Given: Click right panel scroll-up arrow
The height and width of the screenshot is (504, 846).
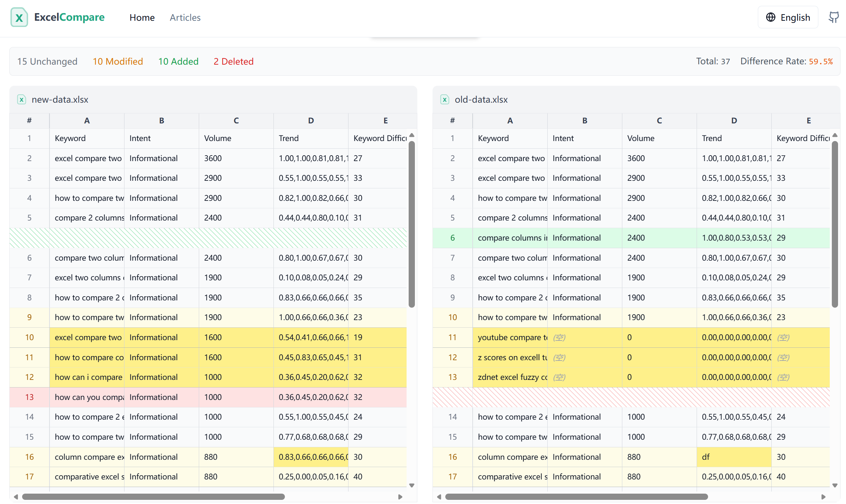Looking at the screenshot, I should point(835,135).
